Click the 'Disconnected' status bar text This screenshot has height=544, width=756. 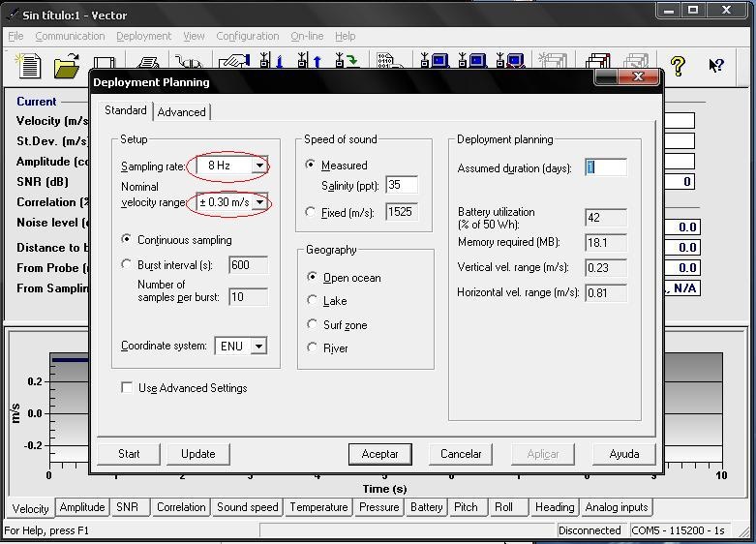590,530
